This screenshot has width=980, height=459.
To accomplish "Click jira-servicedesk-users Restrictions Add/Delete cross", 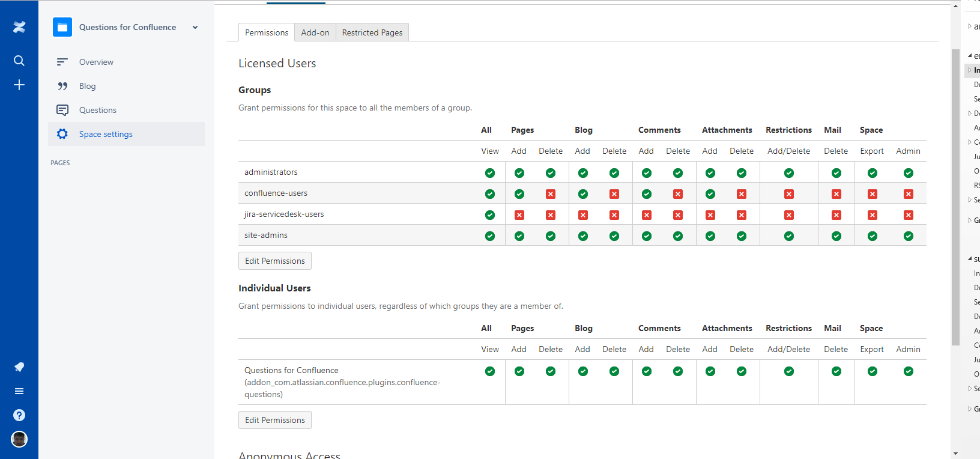I will [789, 215].
